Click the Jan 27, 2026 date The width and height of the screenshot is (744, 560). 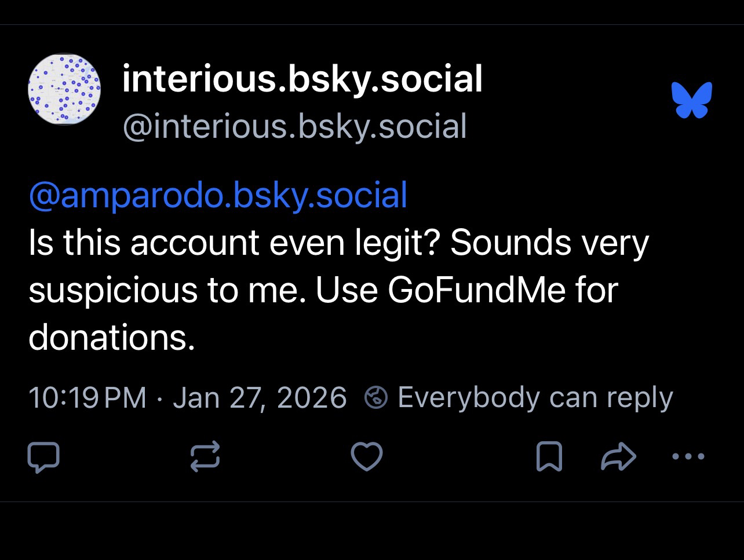click(x=260, y=398)
